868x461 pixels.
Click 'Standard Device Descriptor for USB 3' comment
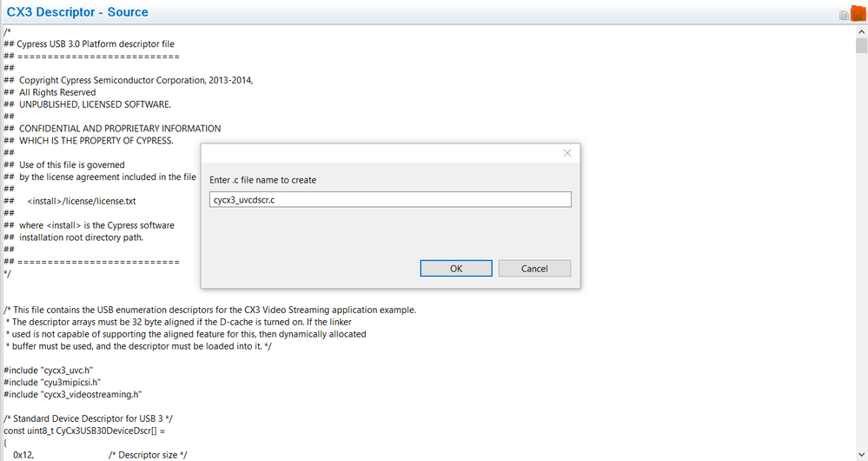click(x=89, y=418)
